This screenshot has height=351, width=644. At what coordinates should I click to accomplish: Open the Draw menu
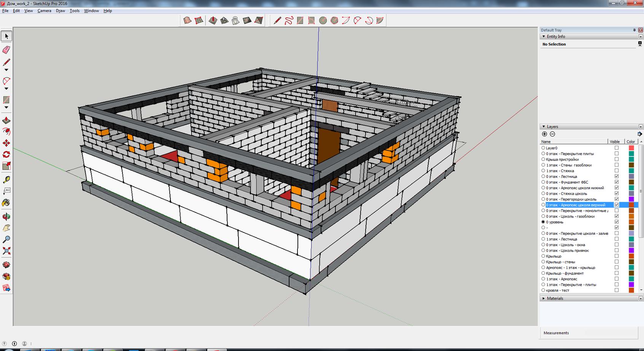tap(60, 11)
